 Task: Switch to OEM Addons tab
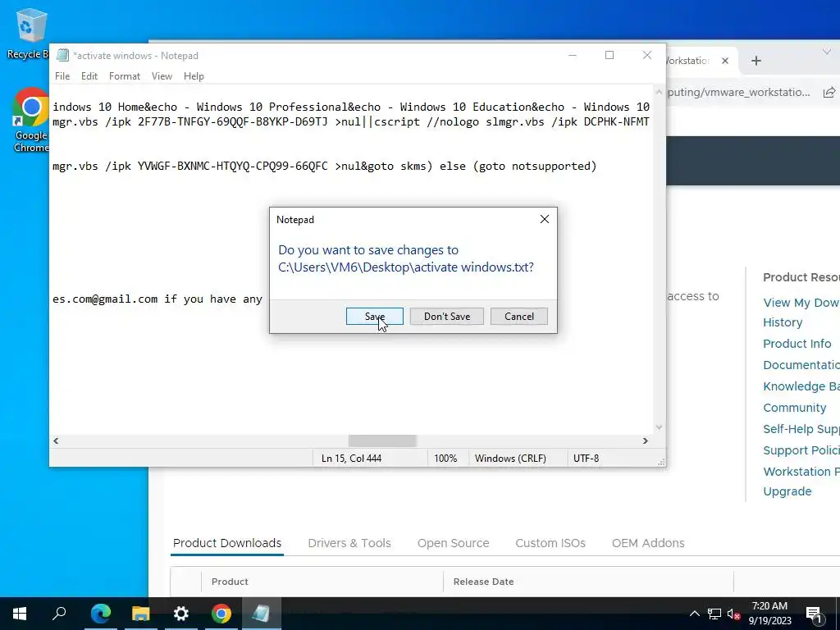tap(648, 543)
